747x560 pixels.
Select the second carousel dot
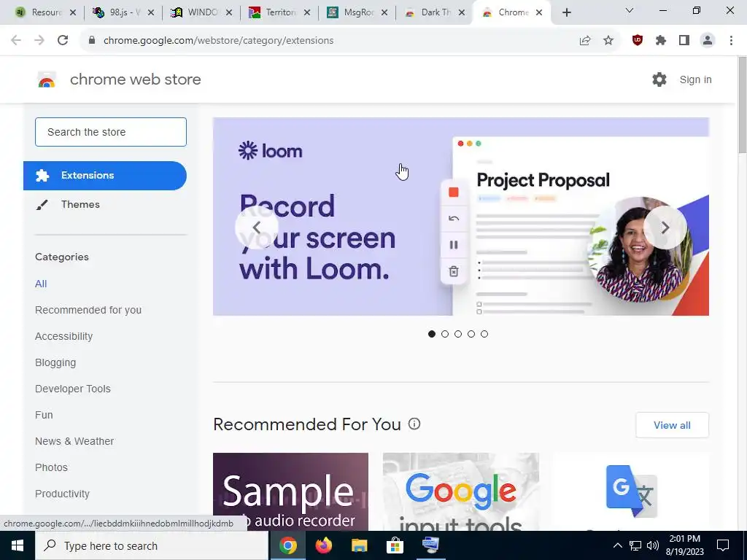[x=445, y=334]
